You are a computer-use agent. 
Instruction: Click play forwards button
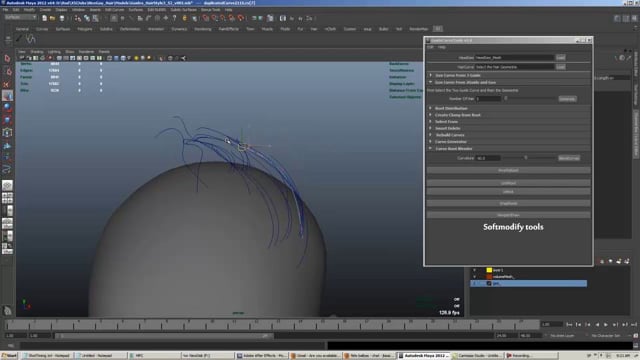tap(606, 324)
